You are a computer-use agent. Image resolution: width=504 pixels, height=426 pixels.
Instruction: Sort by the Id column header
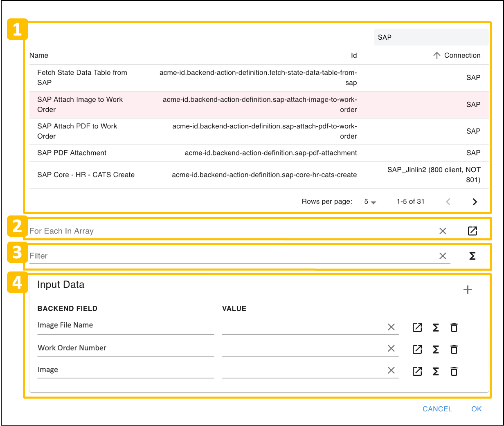[x=354, y=55]
